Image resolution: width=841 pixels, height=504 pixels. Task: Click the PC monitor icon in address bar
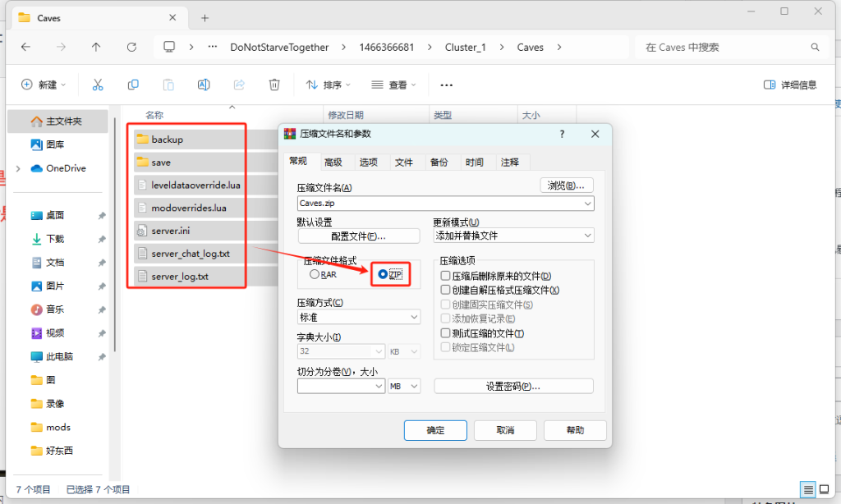tap(169, 47)
